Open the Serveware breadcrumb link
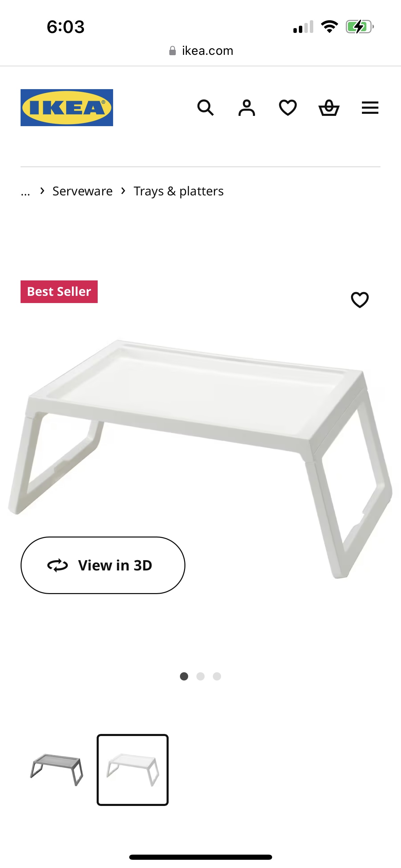 82,191
